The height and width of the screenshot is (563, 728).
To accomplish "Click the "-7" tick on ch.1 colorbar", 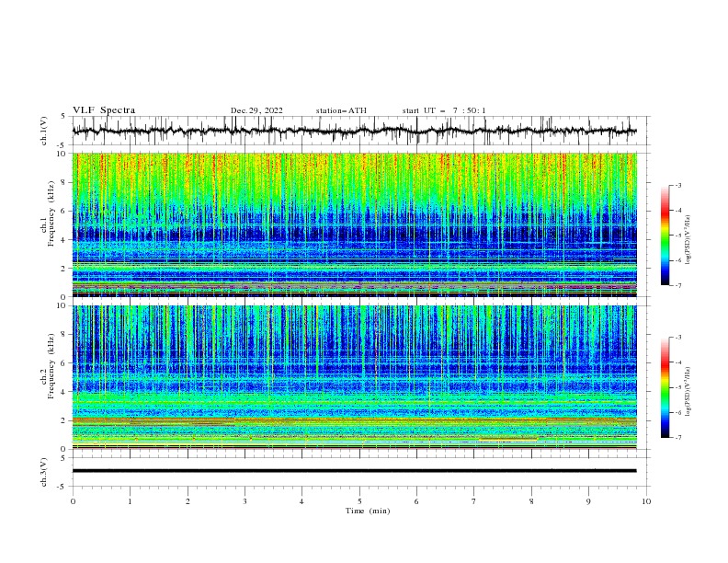I will (678, 285).
